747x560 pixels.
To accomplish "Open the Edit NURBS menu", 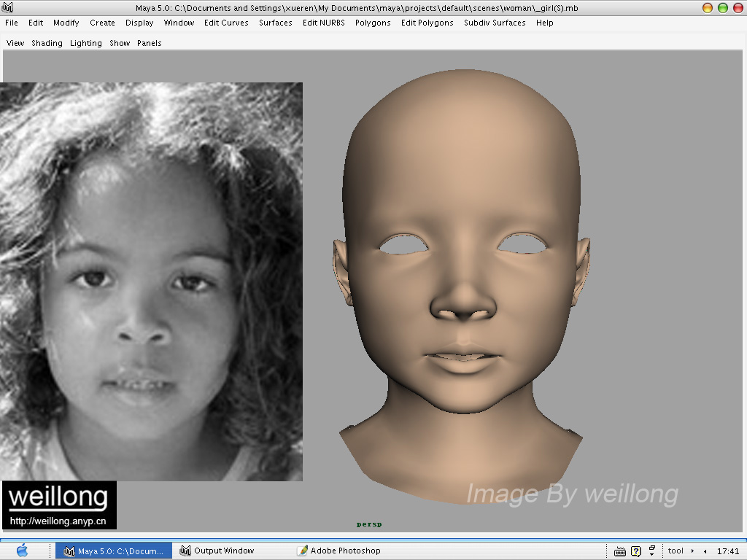I will point(323,23).
